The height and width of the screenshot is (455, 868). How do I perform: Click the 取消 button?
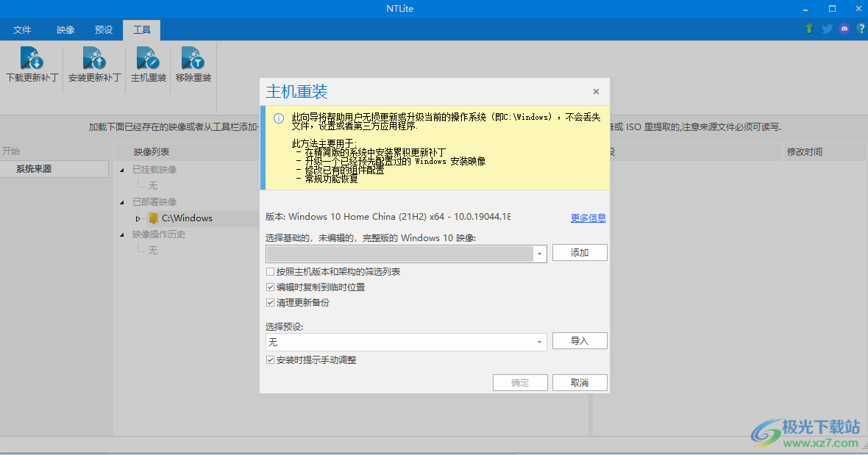(x=580, y=382)
